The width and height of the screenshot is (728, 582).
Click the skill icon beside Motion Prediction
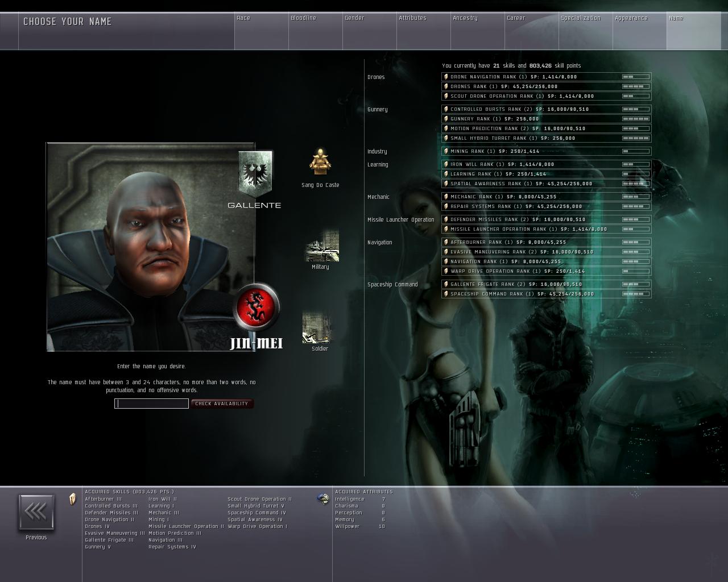[x=446, y=128]
